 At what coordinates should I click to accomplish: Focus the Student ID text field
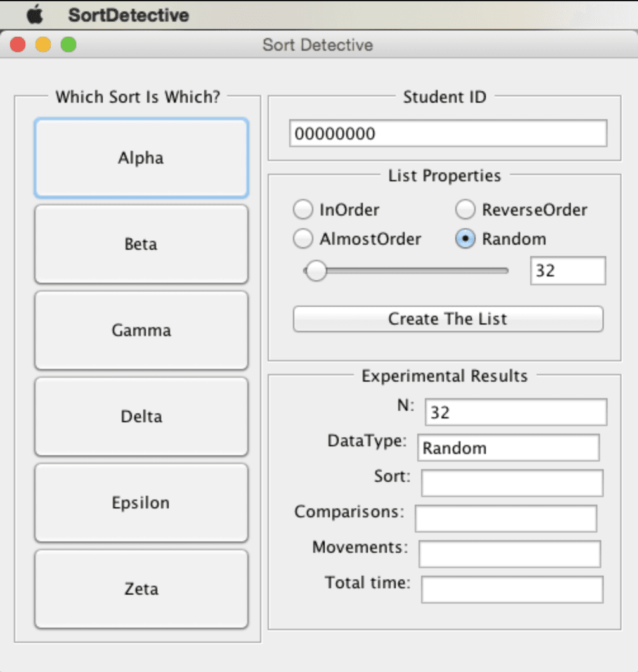(x=448, y=134)
